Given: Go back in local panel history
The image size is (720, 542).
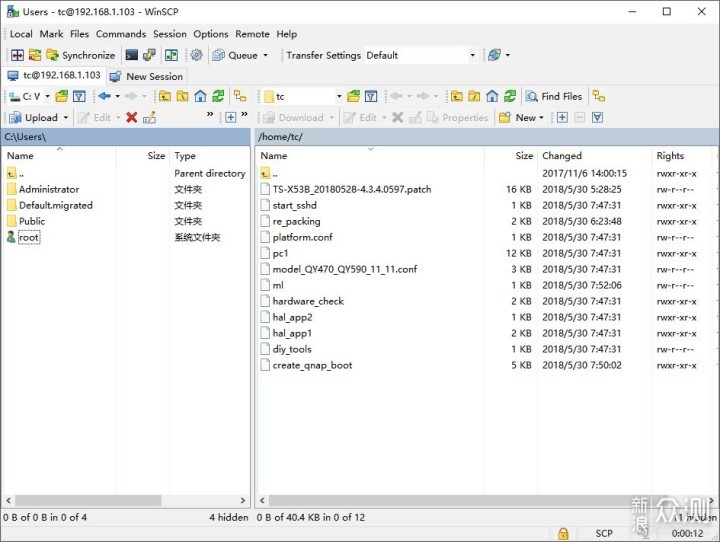Looking at the screenshot, I should point(104,96).
